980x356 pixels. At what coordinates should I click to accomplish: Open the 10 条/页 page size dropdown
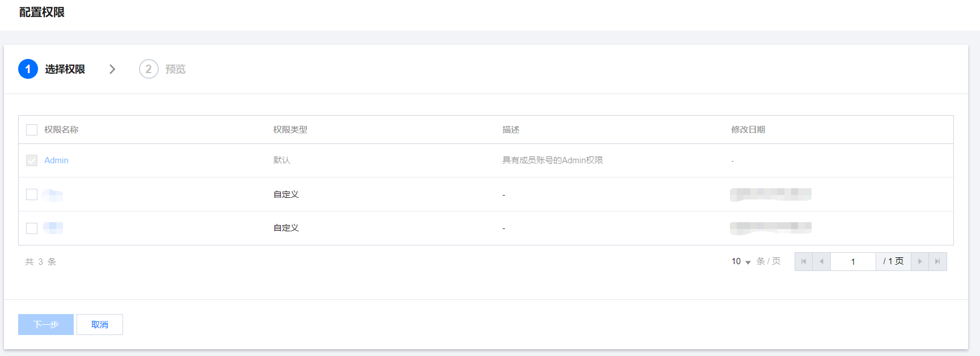pos(741,261)
